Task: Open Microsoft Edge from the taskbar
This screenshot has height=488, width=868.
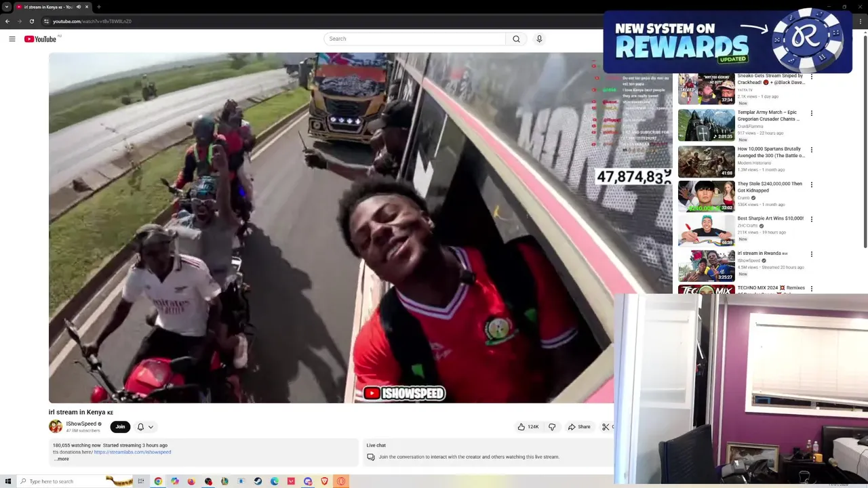Action: pyautogui.click(x=274, y=481)
